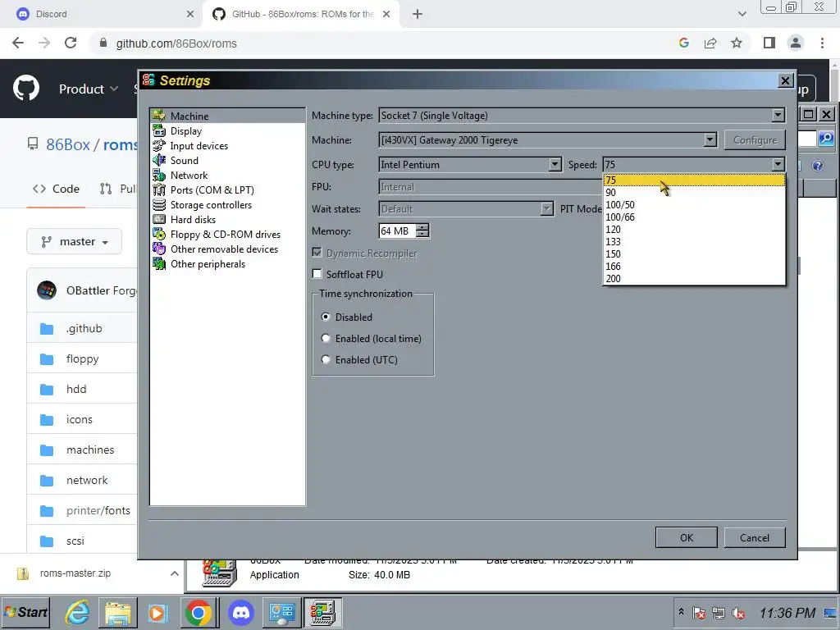
Task: Choose speed 90 from list
Action: 694,192
